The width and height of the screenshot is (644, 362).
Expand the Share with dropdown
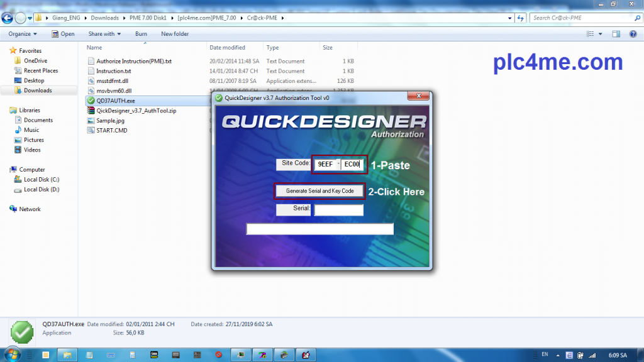[x=105, y=34]
